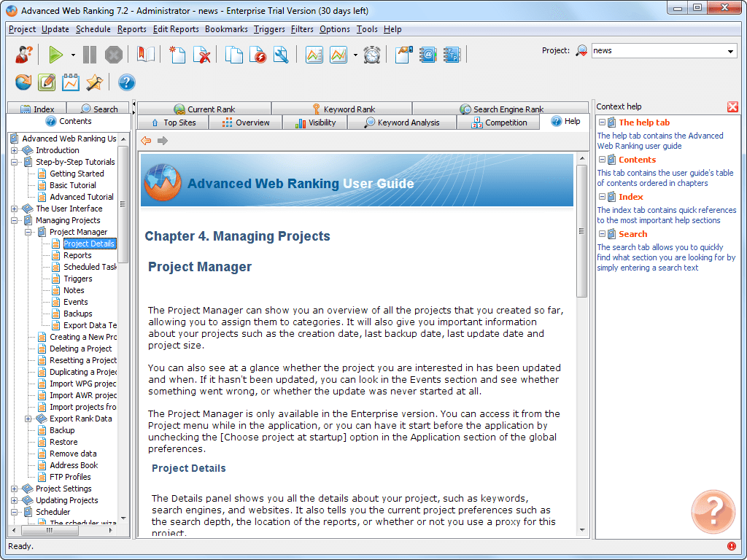Viewport: 747px width, 560px height.
Task: Collapse the Step-by-Step Tutorials node
Action: (x=15, y=162)
